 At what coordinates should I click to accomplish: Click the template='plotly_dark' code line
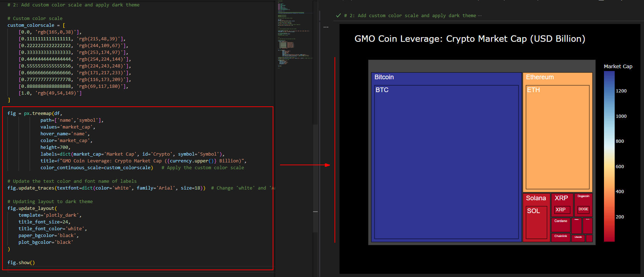[x=50, y=215]
